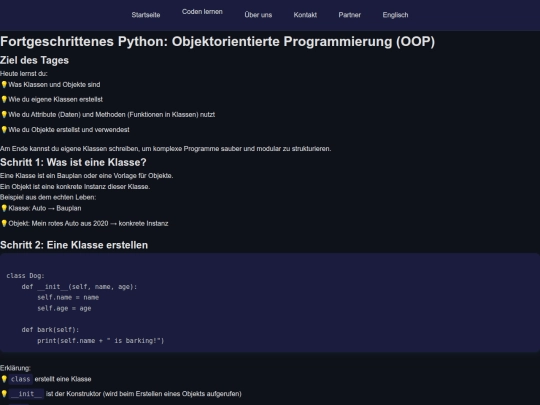
Task: Open the Coden lernen menu item
Action: (202, 12)
